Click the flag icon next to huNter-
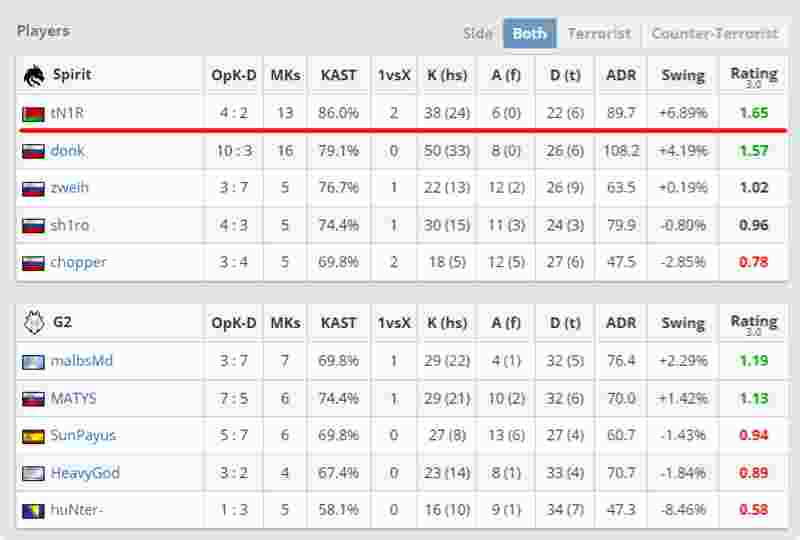This screenshot has height=540, width=800. click(33, 511)
